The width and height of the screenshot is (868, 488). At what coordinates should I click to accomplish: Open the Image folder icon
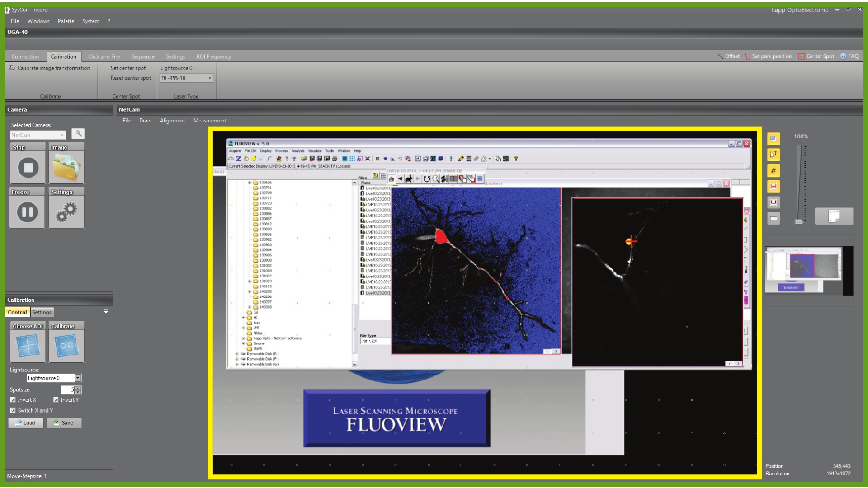(66, 168)
